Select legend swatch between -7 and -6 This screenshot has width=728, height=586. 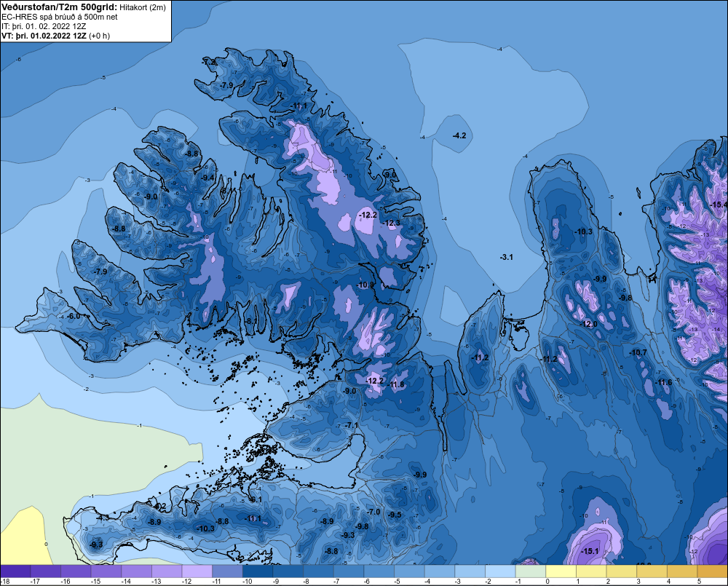pos(349,571)
